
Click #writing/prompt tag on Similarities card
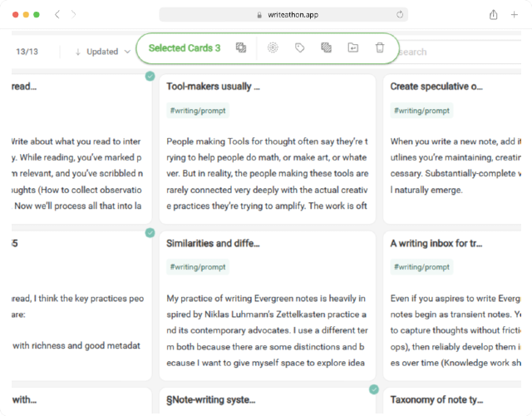pos(198,267)
